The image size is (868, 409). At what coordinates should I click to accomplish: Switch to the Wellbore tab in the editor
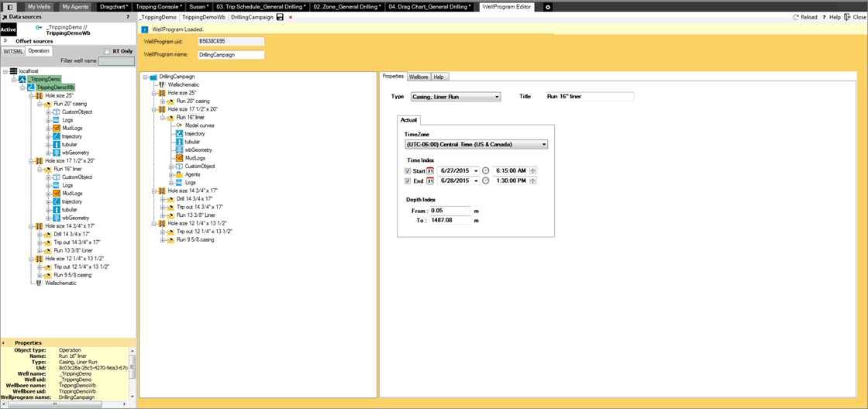[x=419, y=77]
